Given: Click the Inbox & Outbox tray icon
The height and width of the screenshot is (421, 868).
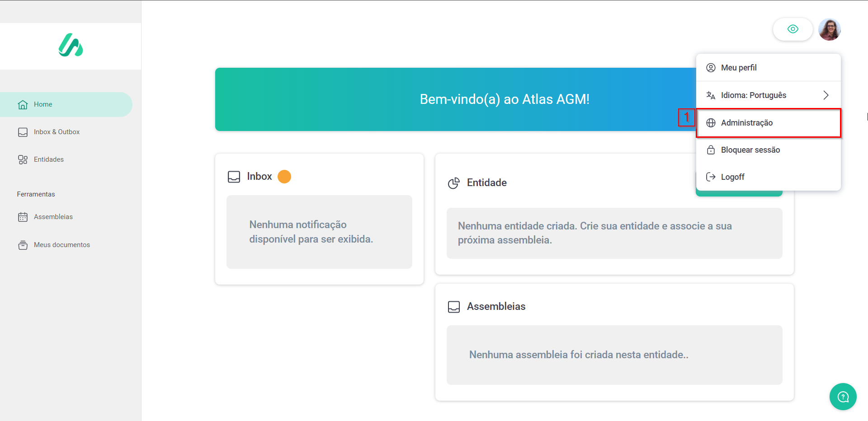Looking at the screenshot, I should tap(23, 132).
